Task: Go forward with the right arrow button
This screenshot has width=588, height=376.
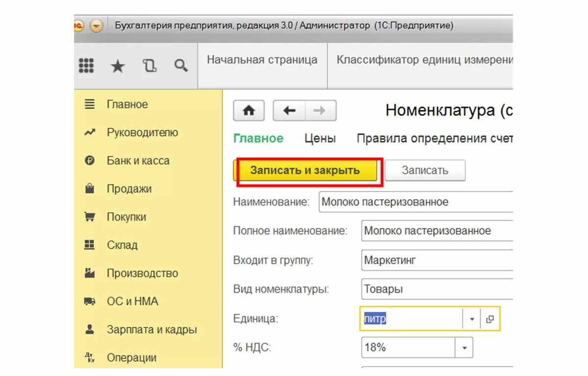Action: pyautogui.click(x=320, y=111)
